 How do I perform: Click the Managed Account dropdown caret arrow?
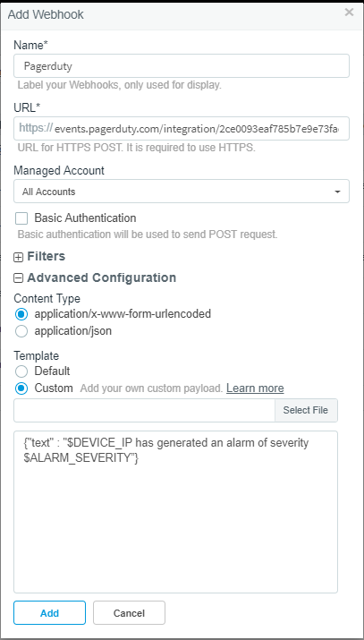point(337,192)
